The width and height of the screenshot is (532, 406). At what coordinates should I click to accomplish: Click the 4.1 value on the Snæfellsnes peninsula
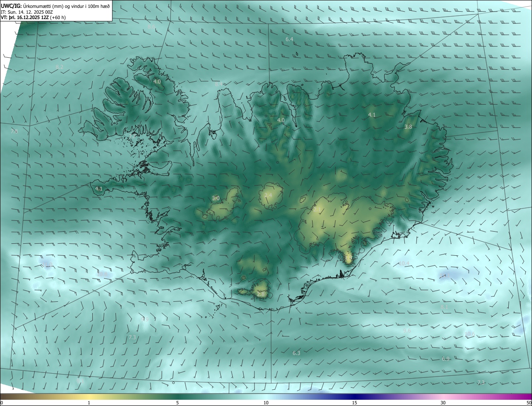[99, 188]
